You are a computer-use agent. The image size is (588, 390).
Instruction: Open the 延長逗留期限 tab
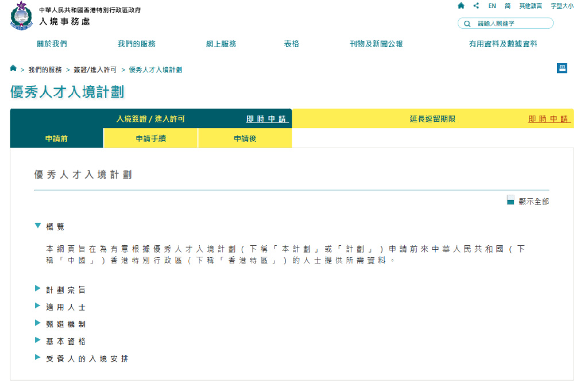pyautogui.click(x=432, y=119)
